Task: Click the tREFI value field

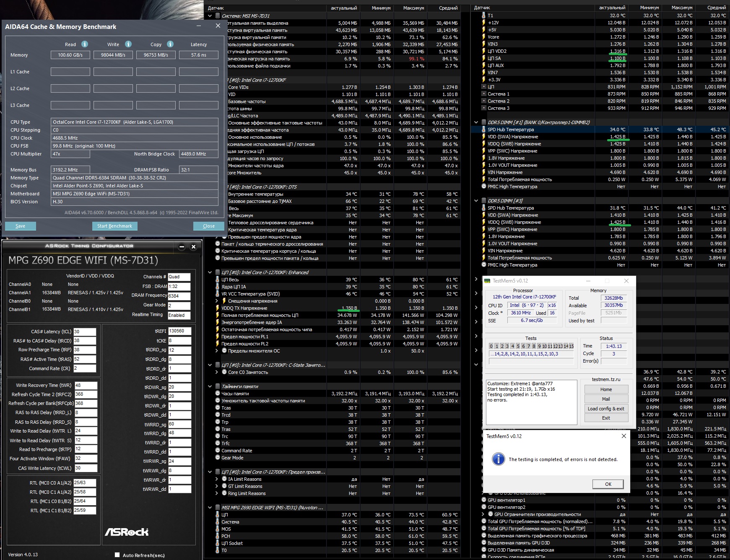Action: click(179, 331)
